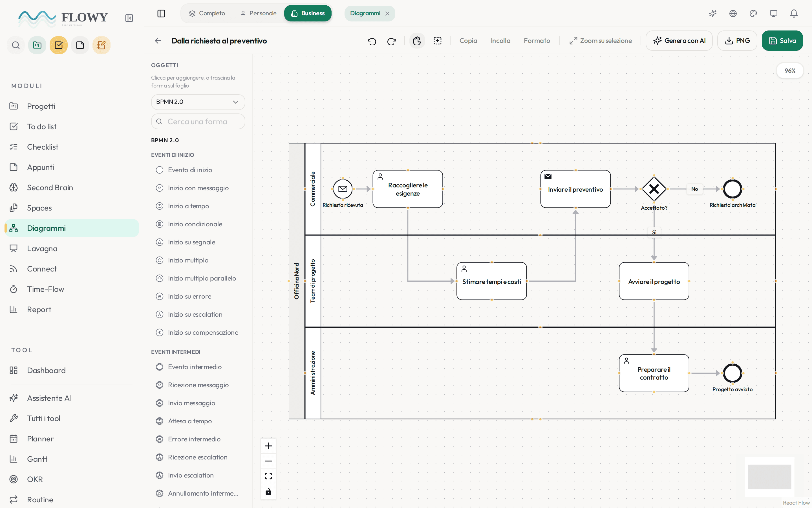Click the undo arrow icon
The width and height of the screenshot is (812, 508).
372,41
